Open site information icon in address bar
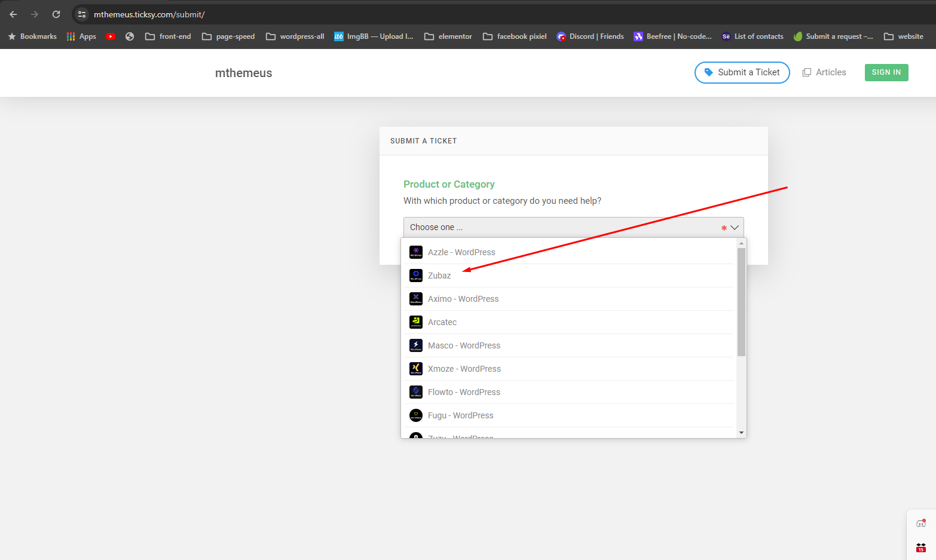 82,14
